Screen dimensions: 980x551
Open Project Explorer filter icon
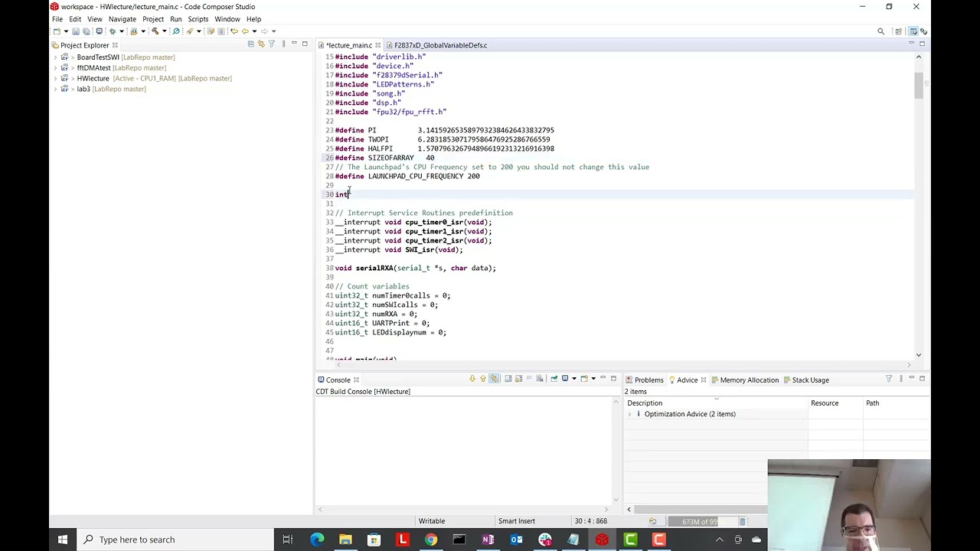[271, 44]
